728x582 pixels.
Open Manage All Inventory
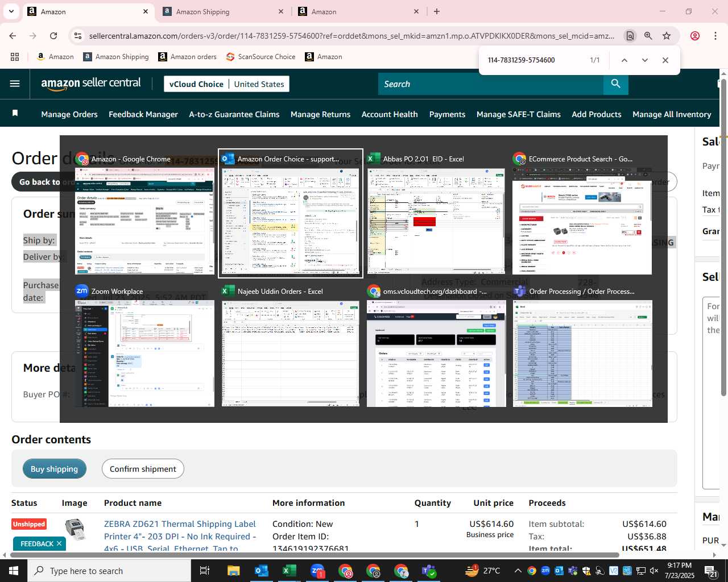tap(672, 114)
